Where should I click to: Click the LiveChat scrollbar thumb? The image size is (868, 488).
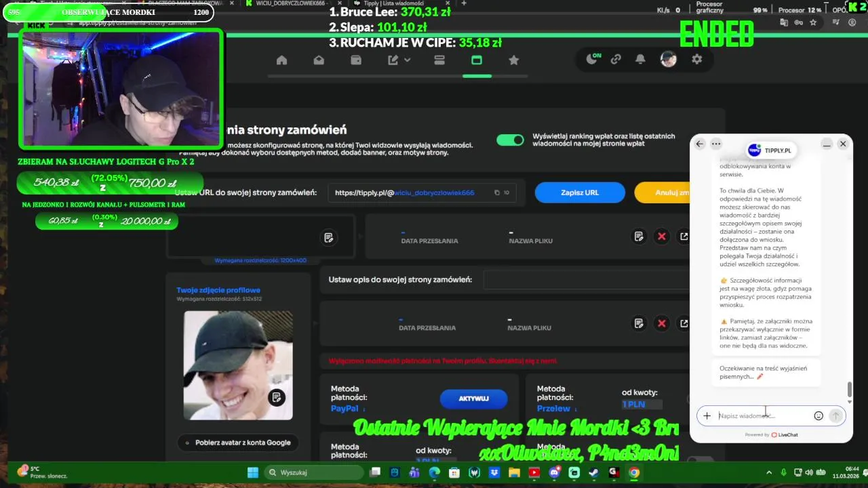(x=849, y=390)
